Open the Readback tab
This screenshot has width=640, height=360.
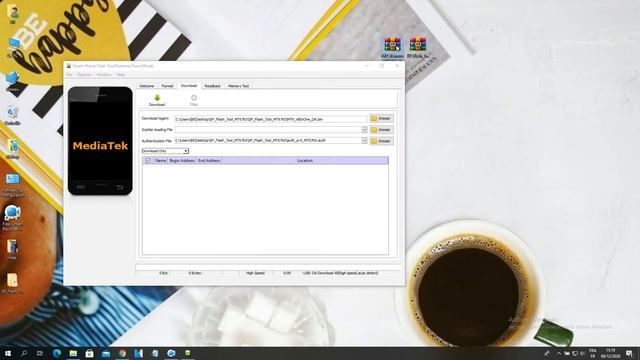click(x=212, y=86)
